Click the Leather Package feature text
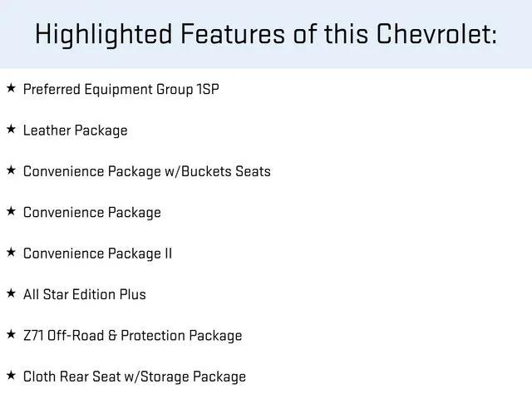 pyautogui.click(x=76, y=131)
